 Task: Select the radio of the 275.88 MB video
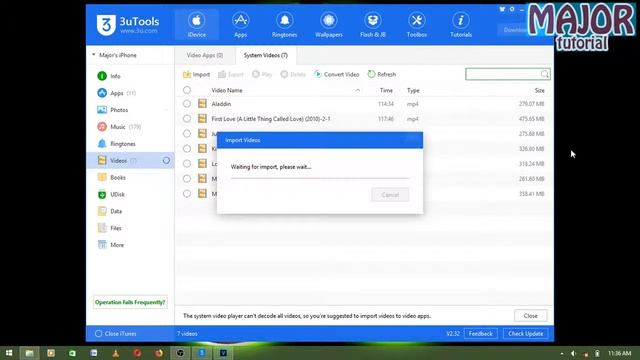click(187, 133)
